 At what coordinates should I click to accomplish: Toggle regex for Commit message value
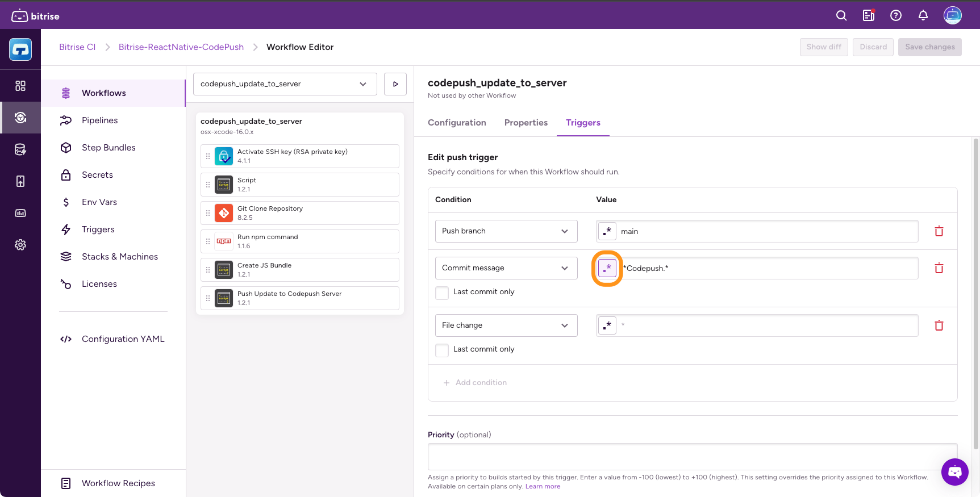point(607,268)
